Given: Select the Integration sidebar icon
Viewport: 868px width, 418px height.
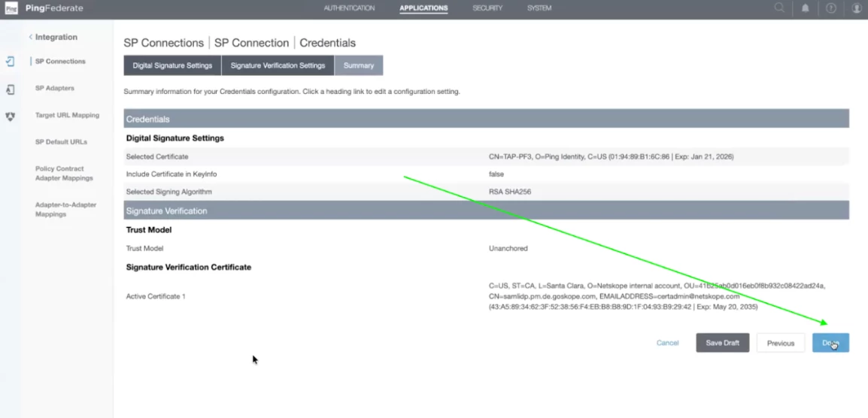Looking at the screenshot, I should pyautogui.click(x=10, y=62).
